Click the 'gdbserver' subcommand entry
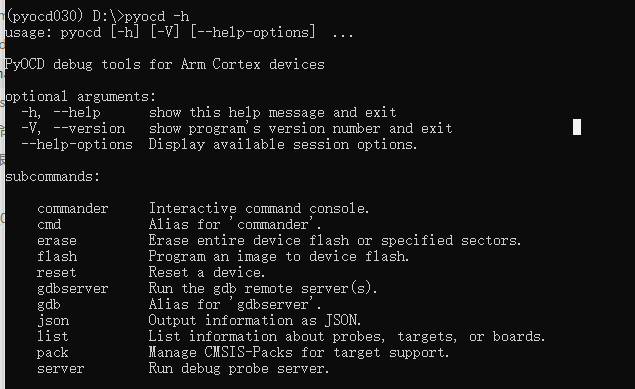The image size is (635, 389). (x=72, y=289)
